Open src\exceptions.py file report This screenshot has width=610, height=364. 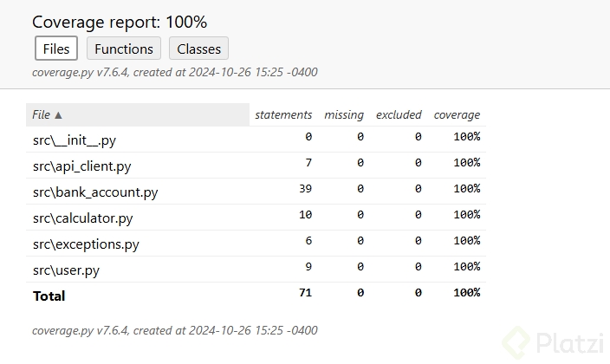tap(86, 244)
